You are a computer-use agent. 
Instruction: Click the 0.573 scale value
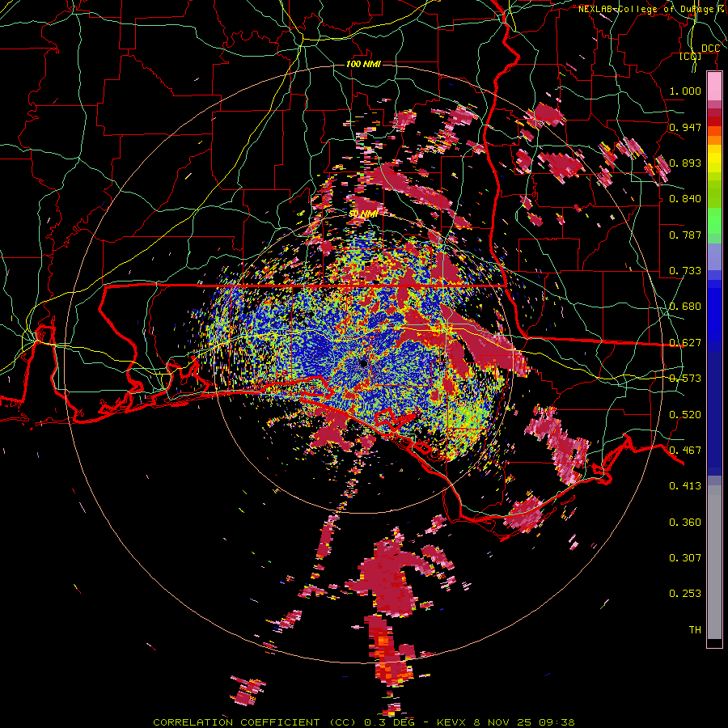point(685,379)
